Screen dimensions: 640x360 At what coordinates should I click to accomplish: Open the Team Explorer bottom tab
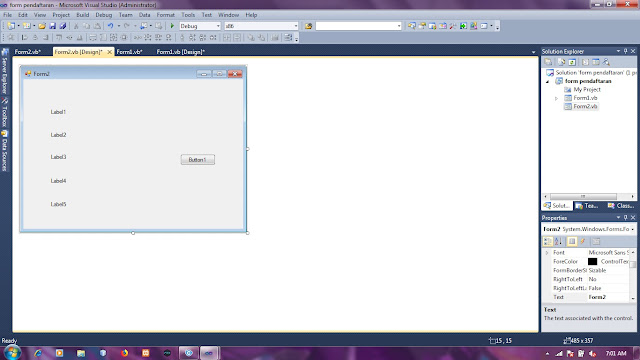tap(587, 206)
